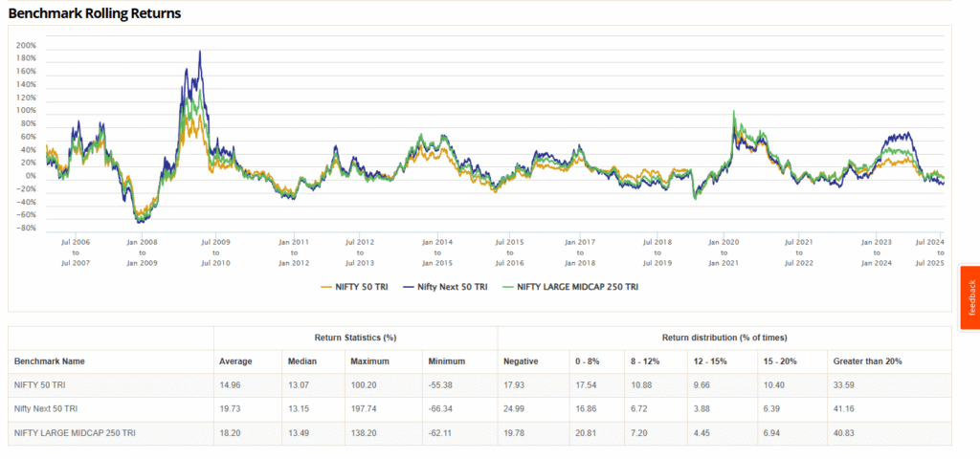Image resolution: width=980 pixels, height=459 pixels.
Task: Click the Benchmark Name column header
Action: 50,361
